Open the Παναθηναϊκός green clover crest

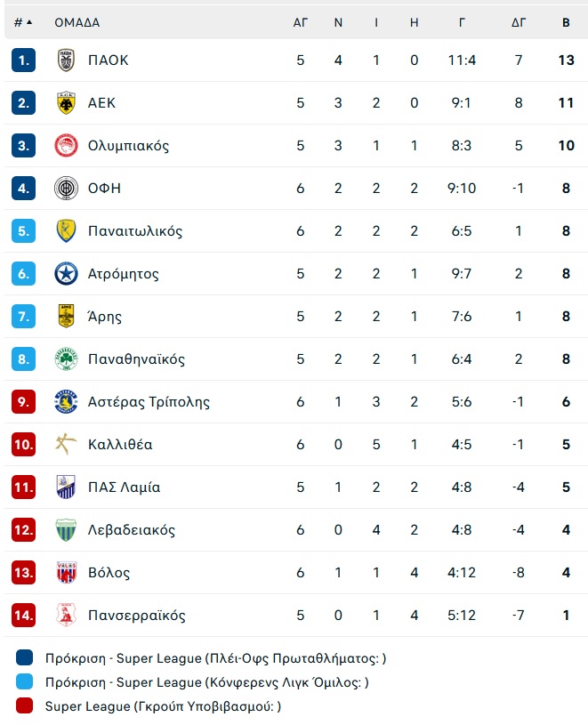point(66,358)
